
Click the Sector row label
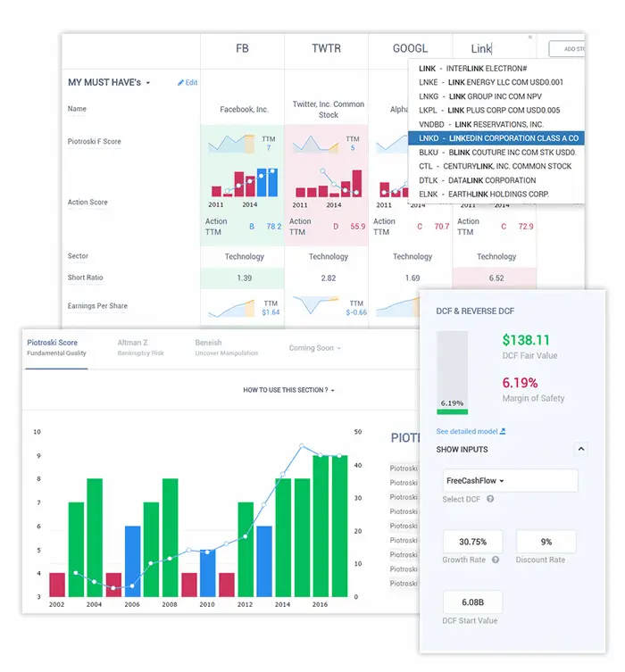click(x=78, y=256)
